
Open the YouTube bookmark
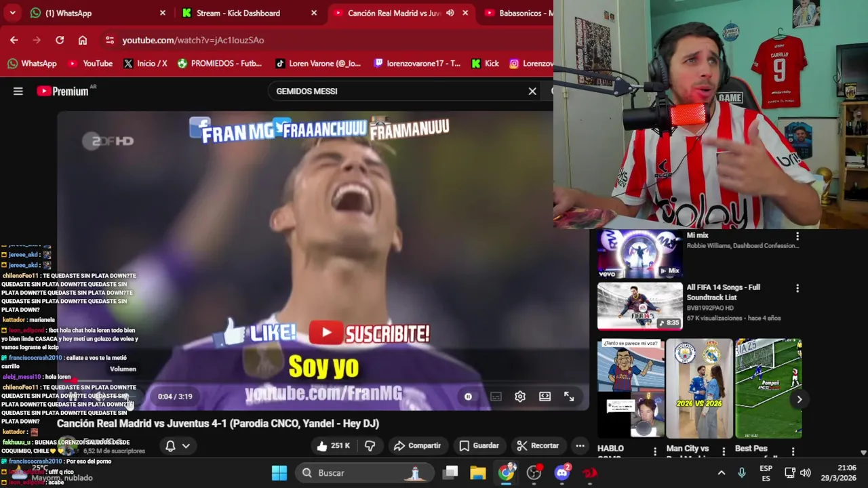(x=90, y=63)
